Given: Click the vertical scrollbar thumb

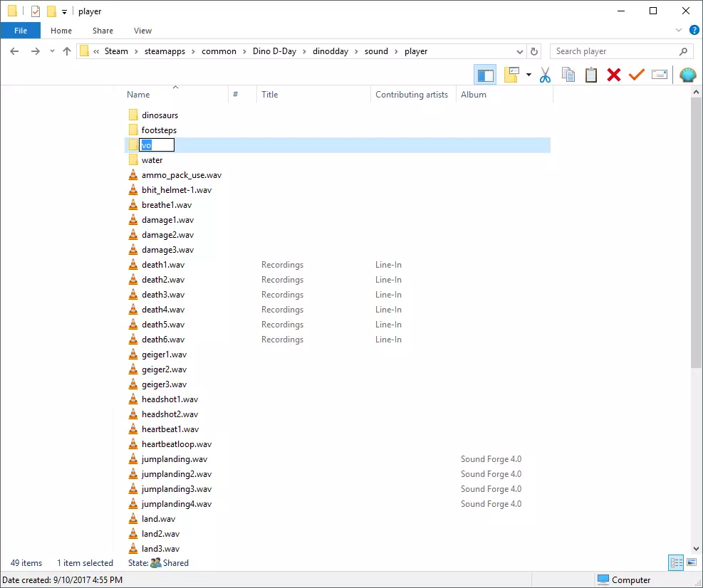Looking at the screenshot, I should 697,233.
